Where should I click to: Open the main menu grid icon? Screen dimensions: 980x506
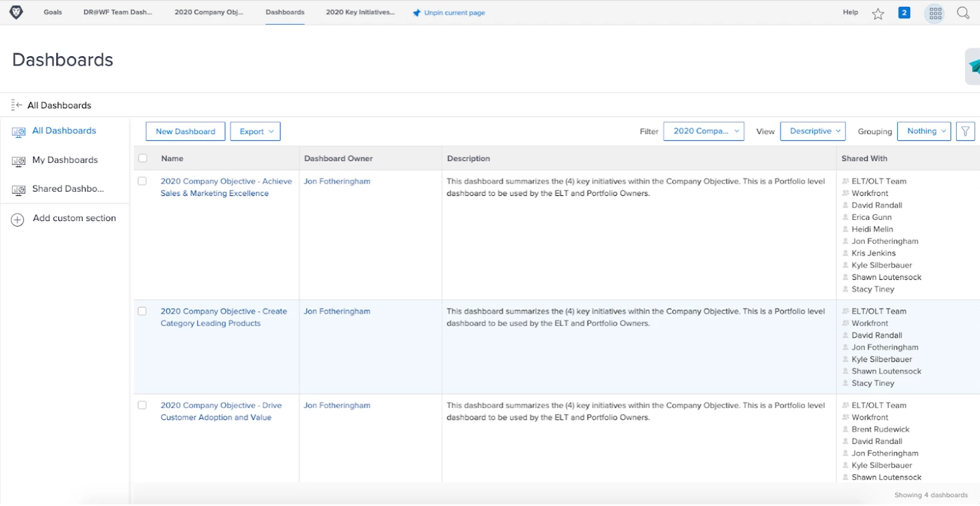pyautogui.click(x=935, y=13)
